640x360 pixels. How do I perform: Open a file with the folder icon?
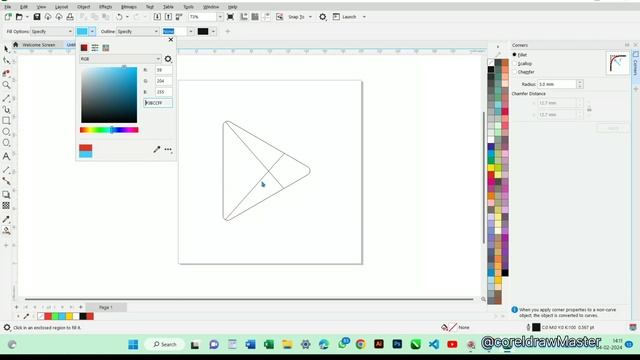[x=19, y=17]
